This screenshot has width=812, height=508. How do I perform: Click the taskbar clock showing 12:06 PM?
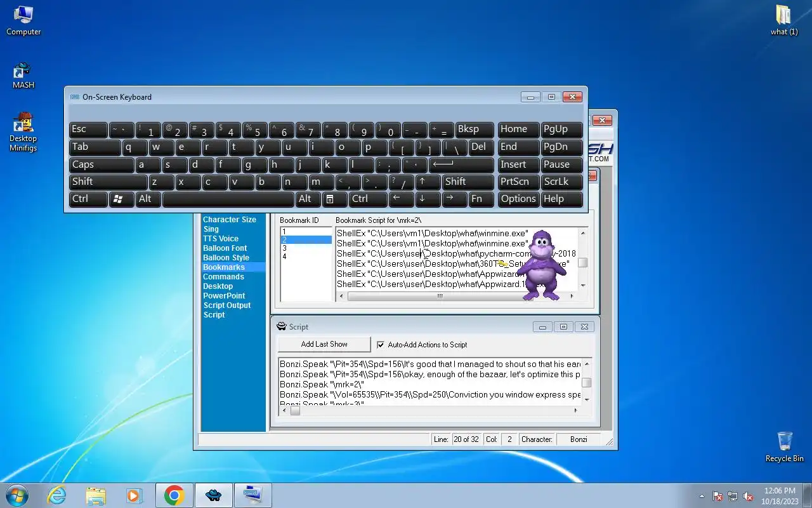coord(780,496)
